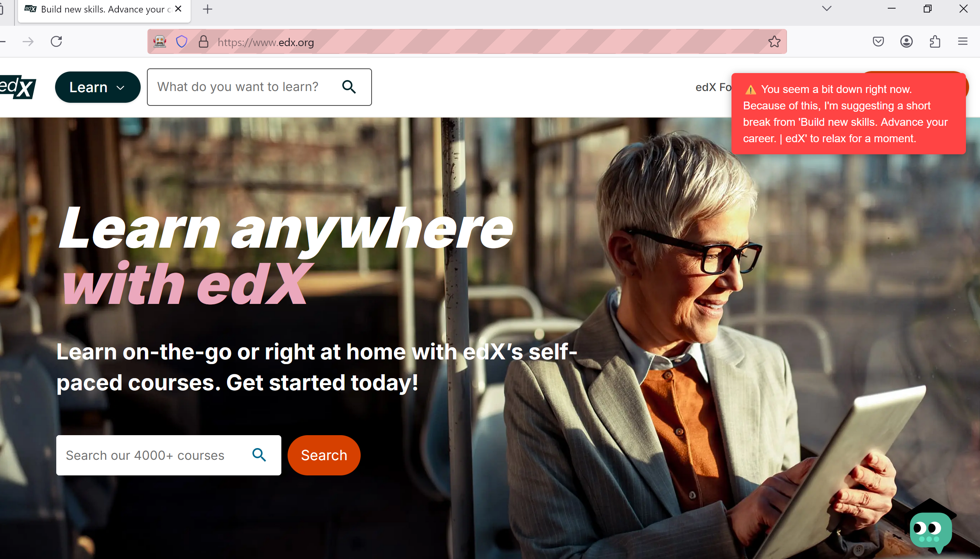Screen dimensions: 980x559
Task: Open the Pocket save icon
Action: point(878,41)
